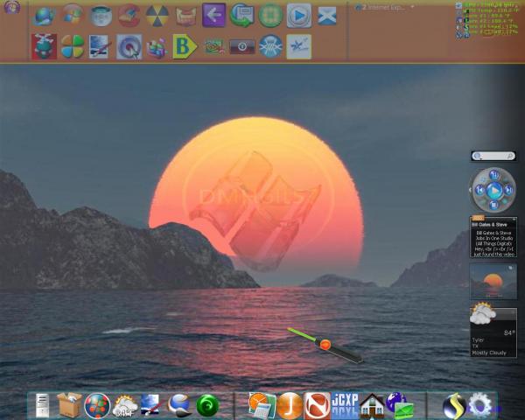
Task: Skip to previous track in media widget
Action: pos(479,190)
